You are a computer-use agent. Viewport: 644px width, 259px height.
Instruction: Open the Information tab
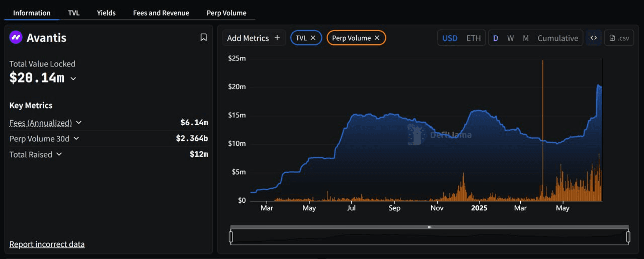pos(32,13)
